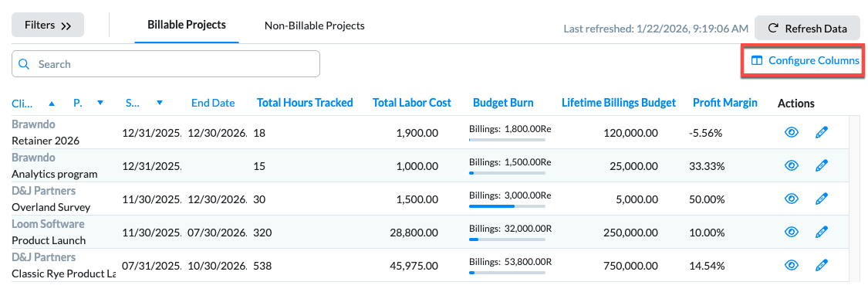Edit Classic Rye Product project pencil
The height and width of the screenshot is (299, 868).
[x=822, y=265]
